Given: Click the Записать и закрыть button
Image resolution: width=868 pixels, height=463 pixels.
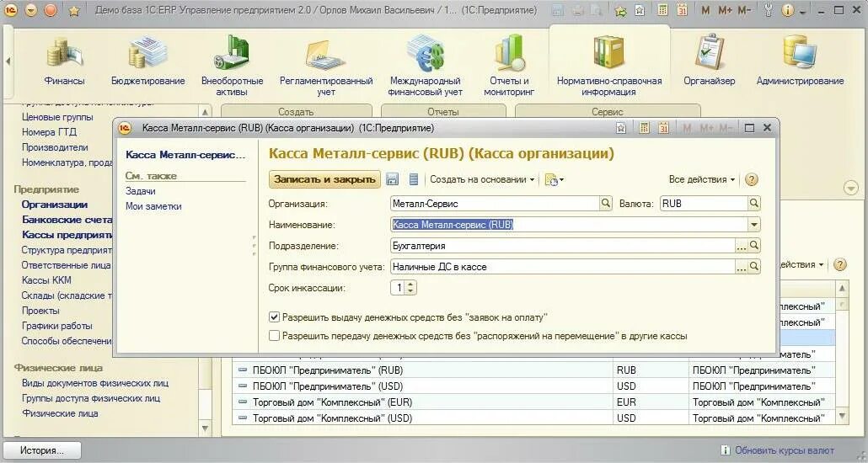Looking at the screenshot, I should click(324, 179).
